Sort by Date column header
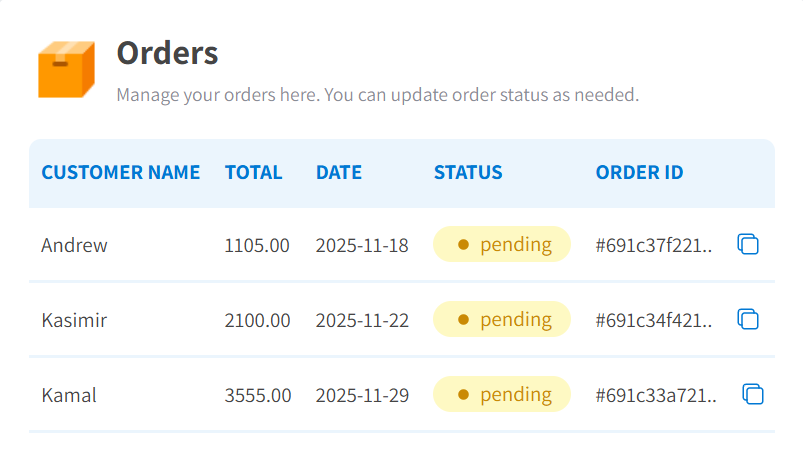 click(338, 172)
